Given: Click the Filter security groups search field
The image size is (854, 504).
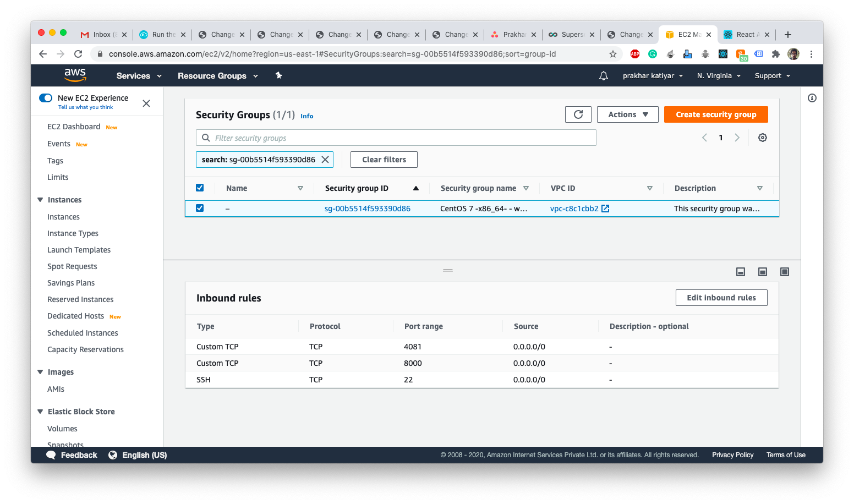Looking at the screenshot, I should click(396, 138).
